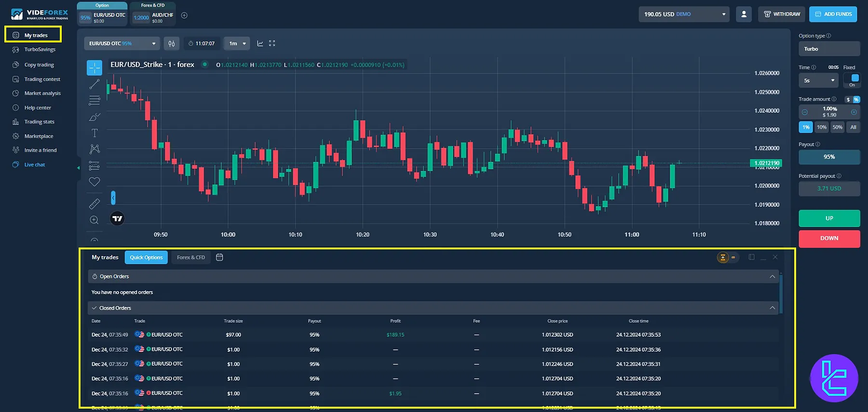Collapse the Open Orders section
Image resolution: width=868 pixels, height=412 pixels.
click(x=772, y=276)
